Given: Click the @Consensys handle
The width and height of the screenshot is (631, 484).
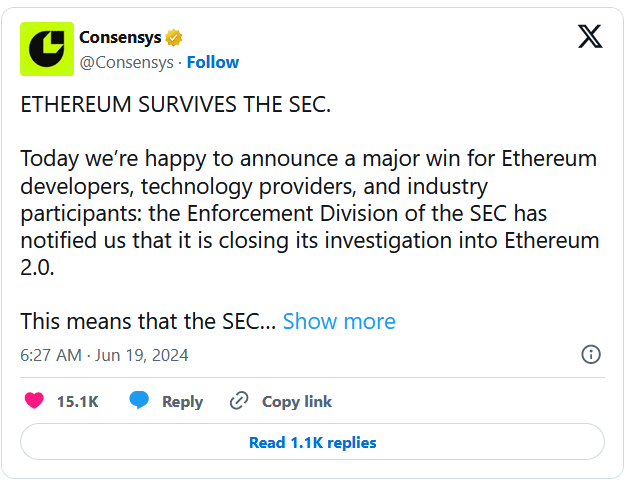Looking at the screenshot, I should [x=125, y=62].
